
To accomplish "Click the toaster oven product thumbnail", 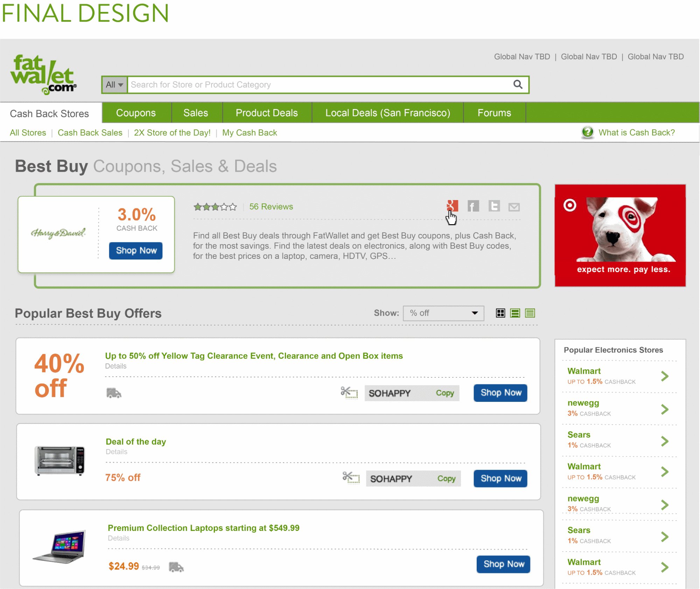I will (x=60, y=460).
